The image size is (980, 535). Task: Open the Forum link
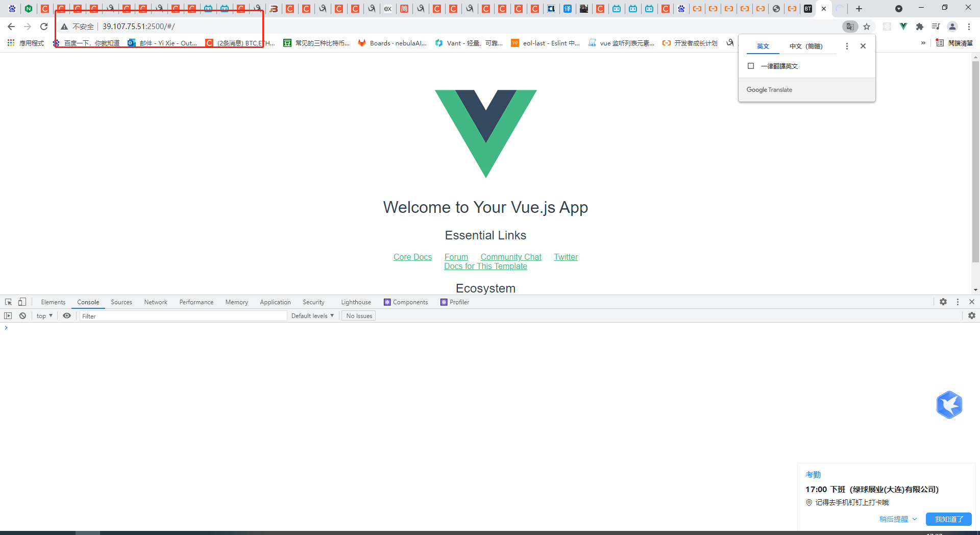[x=456, y=257]
